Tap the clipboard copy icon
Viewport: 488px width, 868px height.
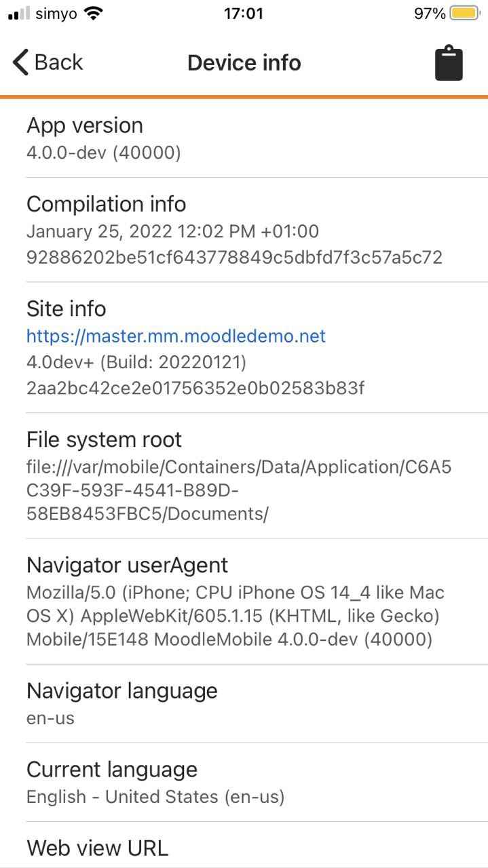(449, 63)
